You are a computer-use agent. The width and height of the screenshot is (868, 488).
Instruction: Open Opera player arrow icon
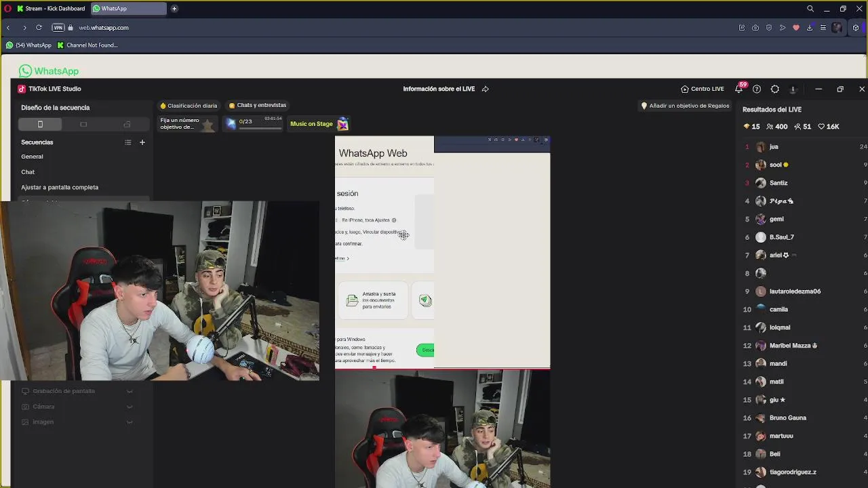(783, 28)
